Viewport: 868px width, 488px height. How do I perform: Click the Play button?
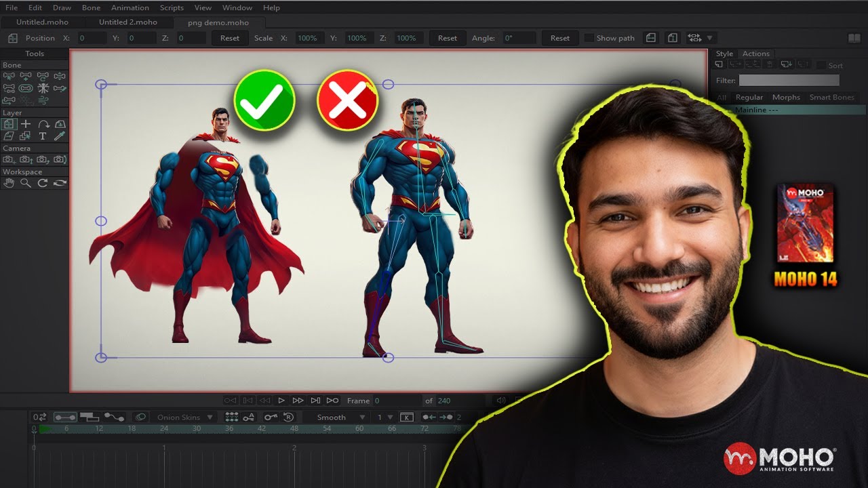[x=281, y=401]
